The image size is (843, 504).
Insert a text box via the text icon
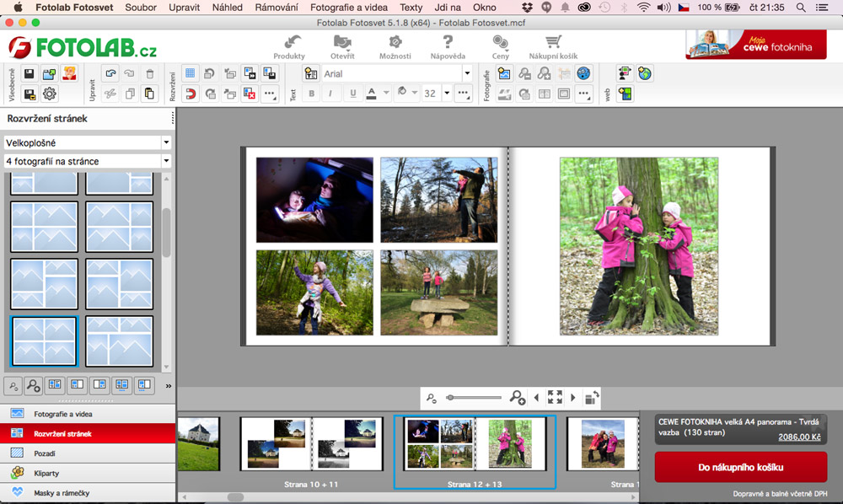310,74
